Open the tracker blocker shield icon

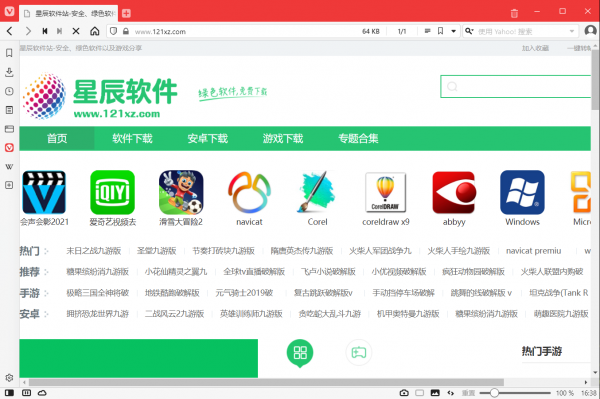(x=113, y=31)
